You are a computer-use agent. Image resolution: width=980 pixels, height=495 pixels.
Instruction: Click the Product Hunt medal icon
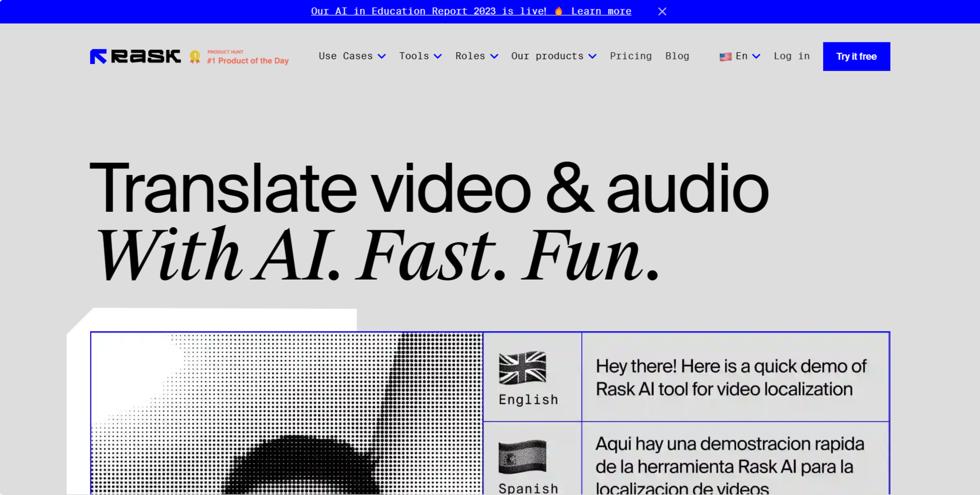click(195, 57)
